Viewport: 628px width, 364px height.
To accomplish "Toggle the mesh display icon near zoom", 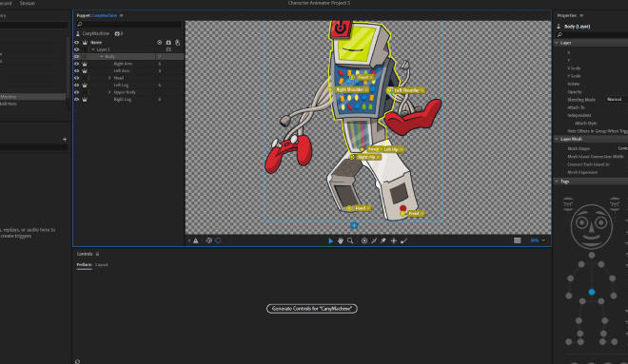I will 518,240.
